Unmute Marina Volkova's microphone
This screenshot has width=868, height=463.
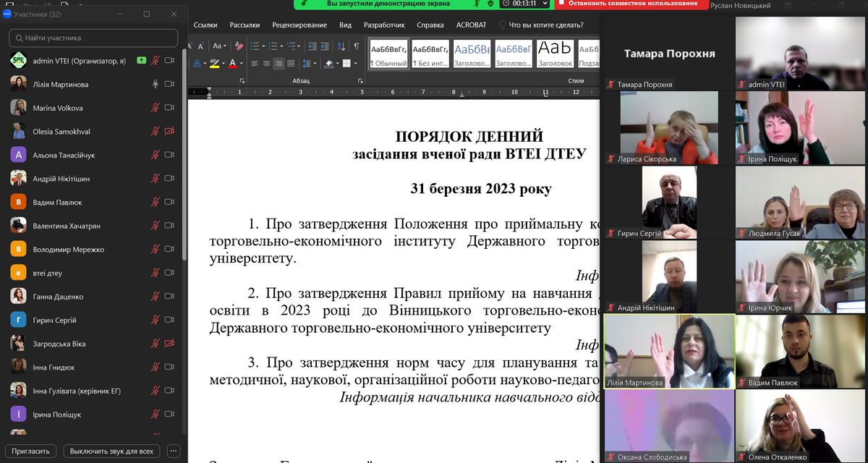point(155,108)
